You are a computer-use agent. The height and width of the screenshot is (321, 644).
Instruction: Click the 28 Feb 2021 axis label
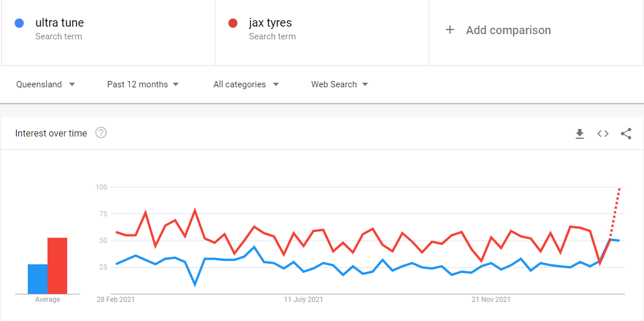[115, 300]
